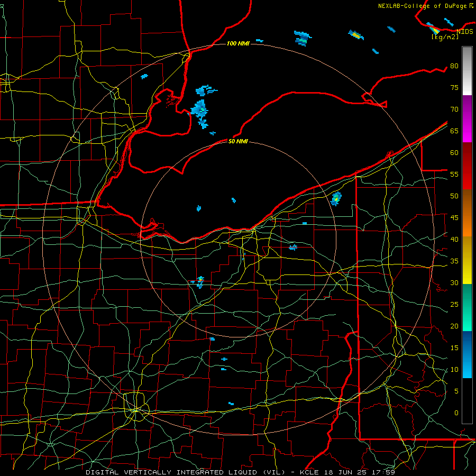Select the 30 value on the scale

pos(454,283)
